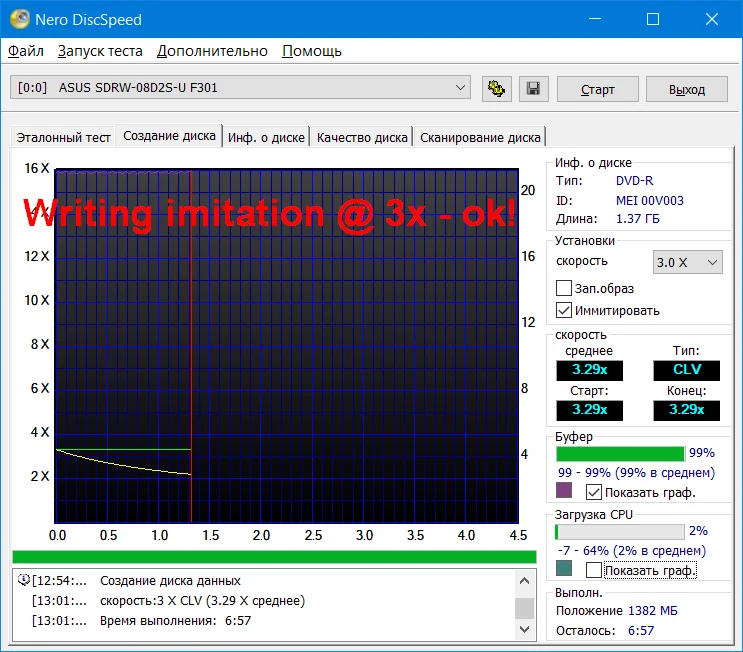Open the 3.0 X write speed dropdown
Viewport: 743px width, 652px height.
(688, 263)
